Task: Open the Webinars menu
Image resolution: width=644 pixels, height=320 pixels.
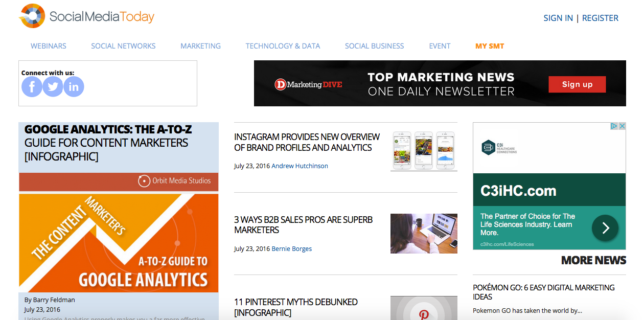Action: pos(49,46)
